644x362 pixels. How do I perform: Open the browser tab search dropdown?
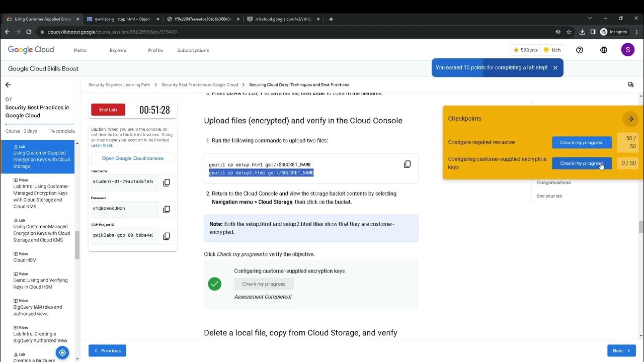590,19
